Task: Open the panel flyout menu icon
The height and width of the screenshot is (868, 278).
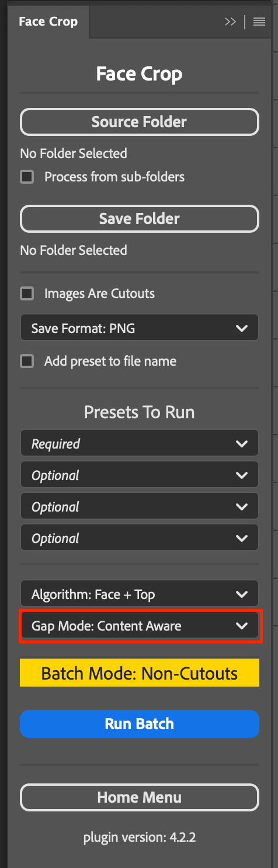Action: click(x=259, y=22)
